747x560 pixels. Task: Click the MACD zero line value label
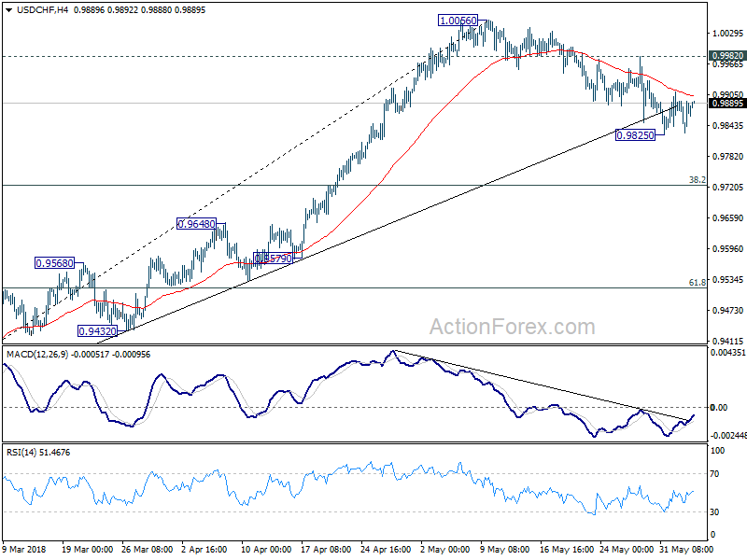(718, 407)
